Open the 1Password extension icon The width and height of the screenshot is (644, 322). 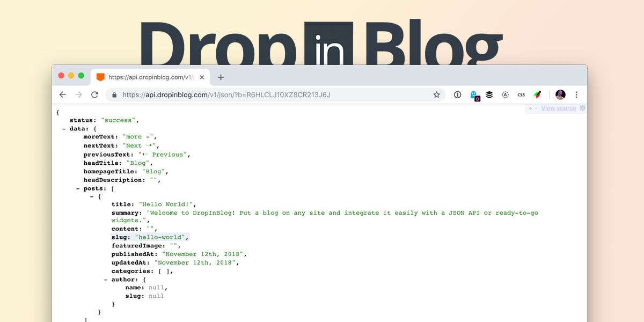pos(458,94)
